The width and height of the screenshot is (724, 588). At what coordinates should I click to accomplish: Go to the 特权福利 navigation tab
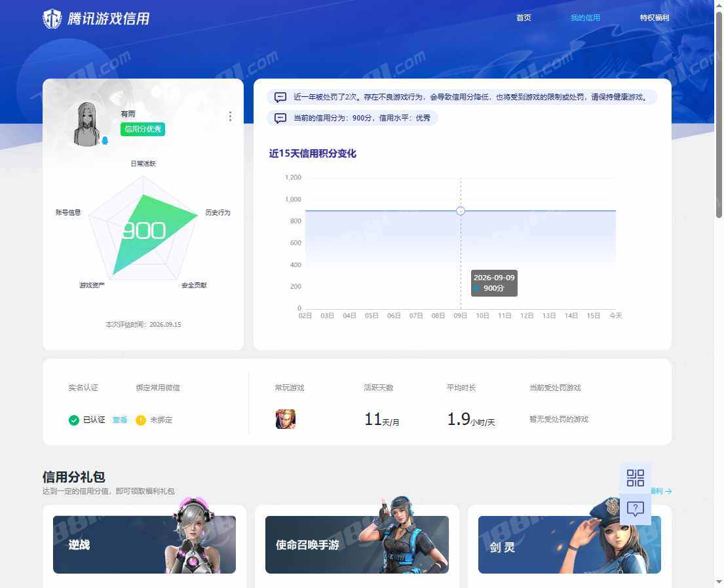click(x=655, y=18)
